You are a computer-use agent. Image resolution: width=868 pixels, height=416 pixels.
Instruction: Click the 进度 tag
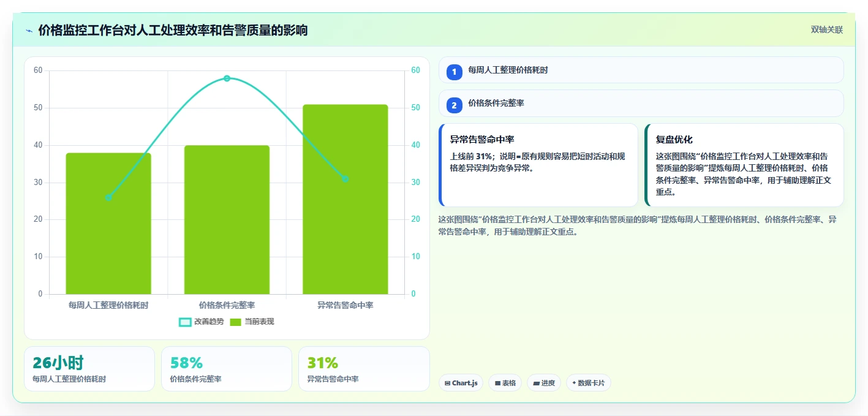pos(544,383)
